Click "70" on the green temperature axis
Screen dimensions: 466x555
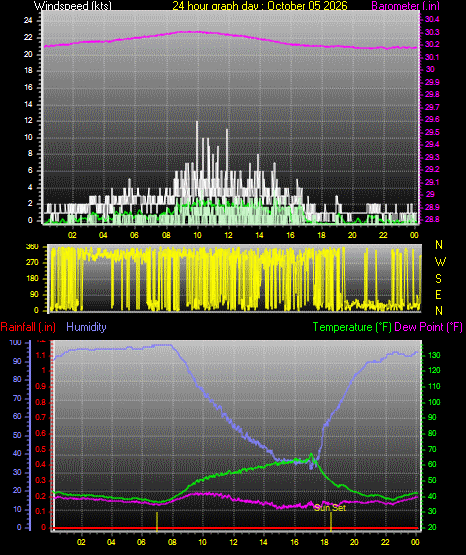[x=432, y=449]
